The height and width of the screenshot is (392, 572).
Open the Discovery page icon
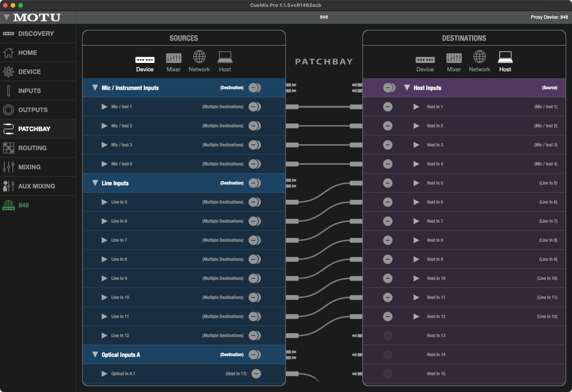8,34
